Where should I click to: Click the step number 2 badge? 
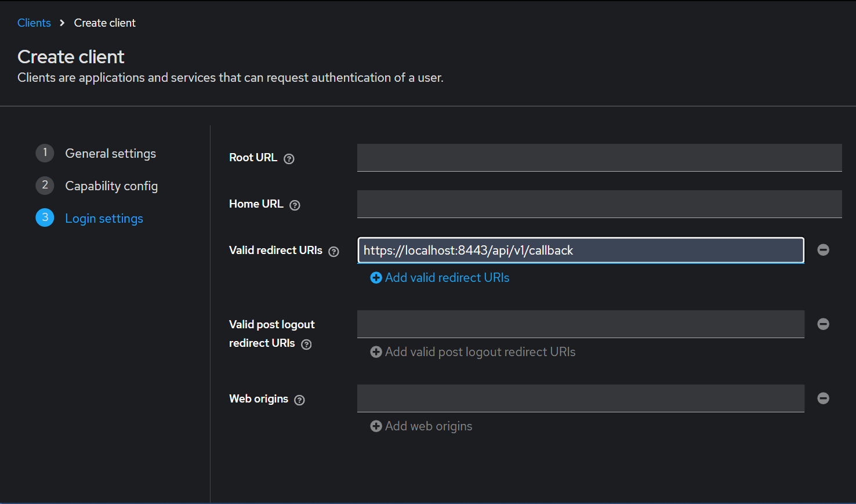(x=45, y=185)
